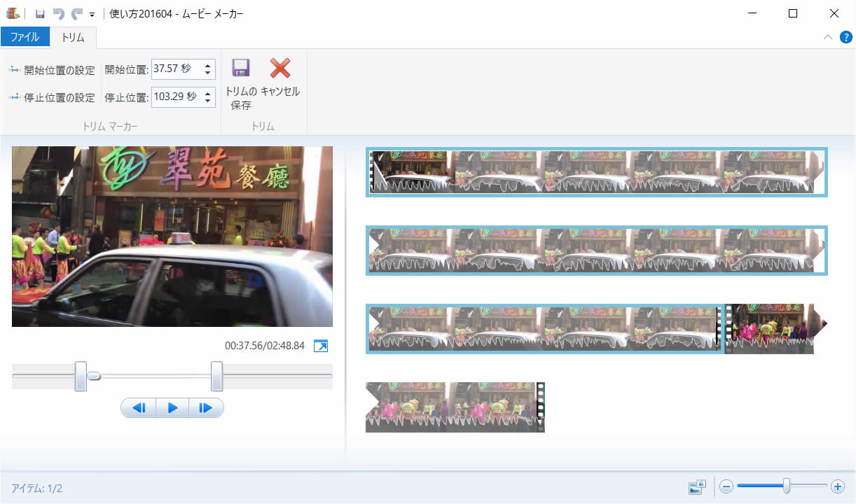Viewport: 856px width, 504px height.
Task: Open the ファイル menu tab
Action: pyautogui.click(x=25, y=37)
